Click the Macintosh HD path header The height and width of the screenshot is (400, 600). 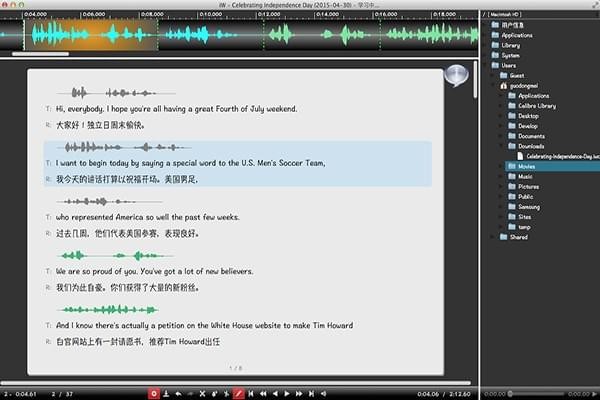click(x=504, y=14)
